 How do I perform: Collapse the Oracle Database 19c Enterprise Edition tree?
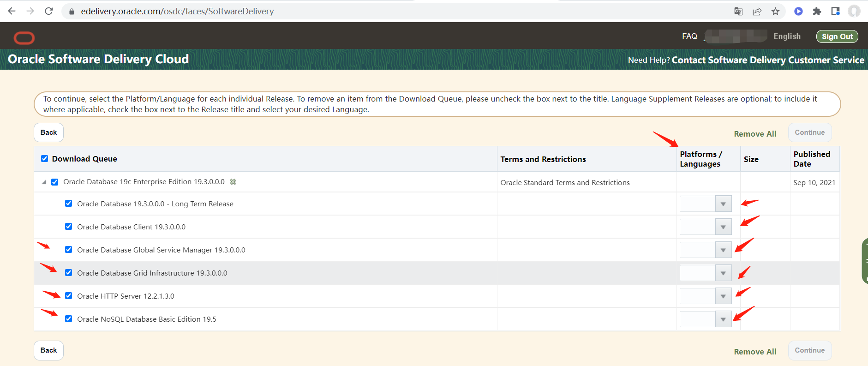[44, 182]
